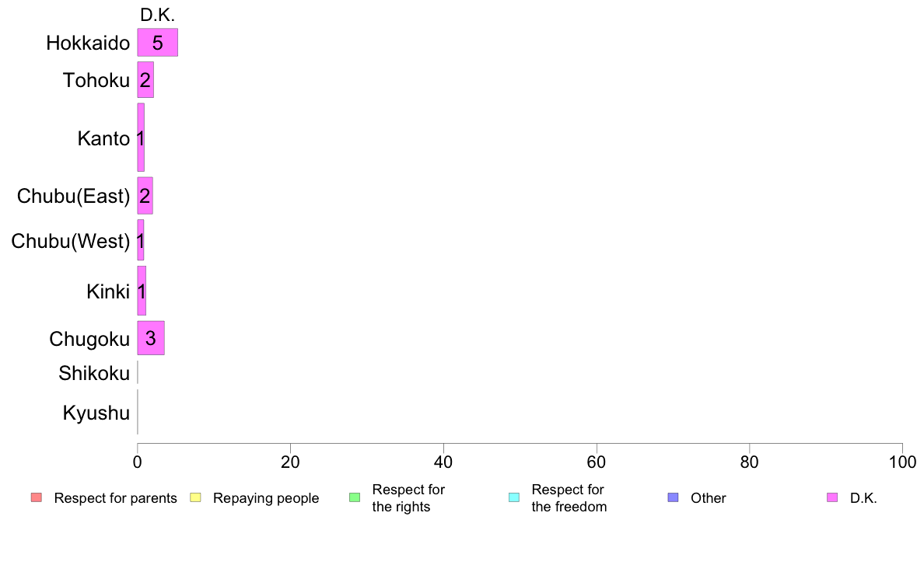Click the blue Other legend swatch
The height and width of the screenshot is (572, 924).
click(673, 497)
